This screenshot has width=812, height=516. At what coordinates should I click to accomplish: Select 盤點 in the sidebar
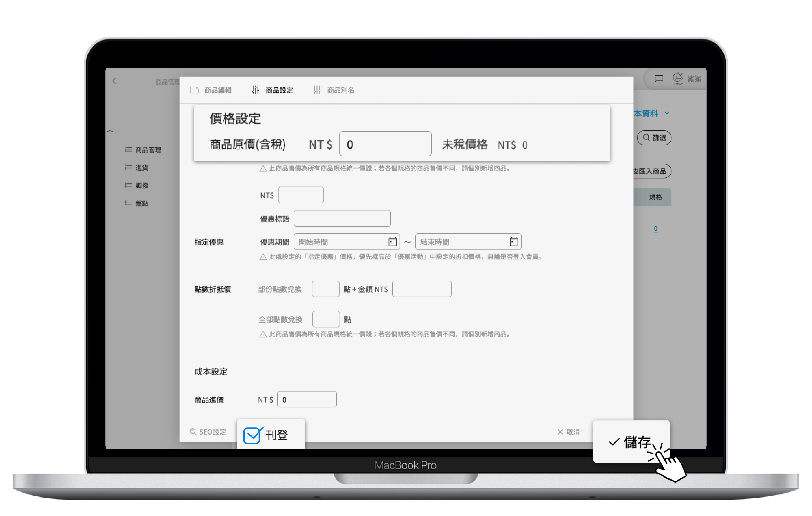click(x=141, y=203)
